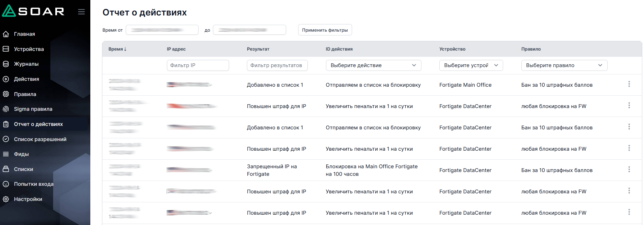
Task: Click the Фильтр IP input field
Action: (198, 65)
